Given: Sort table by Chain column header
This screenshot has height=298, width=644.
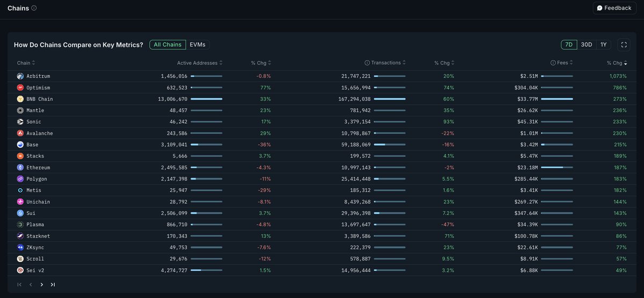Looking at the screenshot, I should tap(24, 63).
